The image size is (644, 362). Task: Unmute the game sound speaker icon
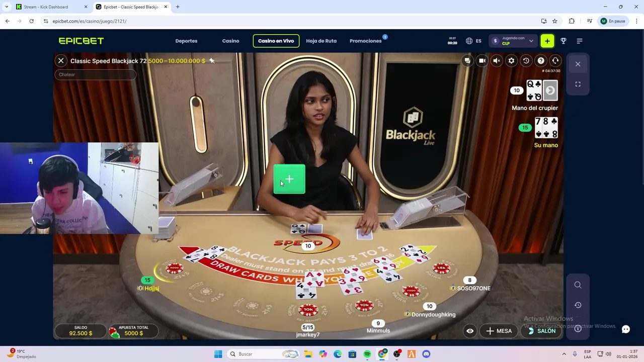click(x=497, y=61)
